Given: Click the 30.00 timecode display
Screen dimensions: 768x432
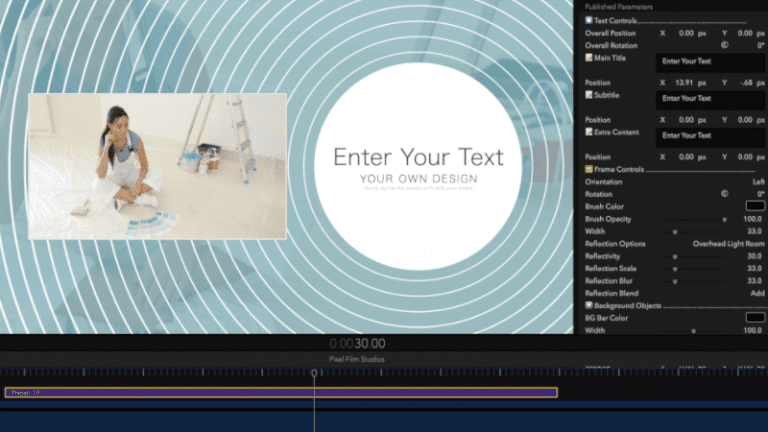Looking at the screenshot, I should coord(370,343).
